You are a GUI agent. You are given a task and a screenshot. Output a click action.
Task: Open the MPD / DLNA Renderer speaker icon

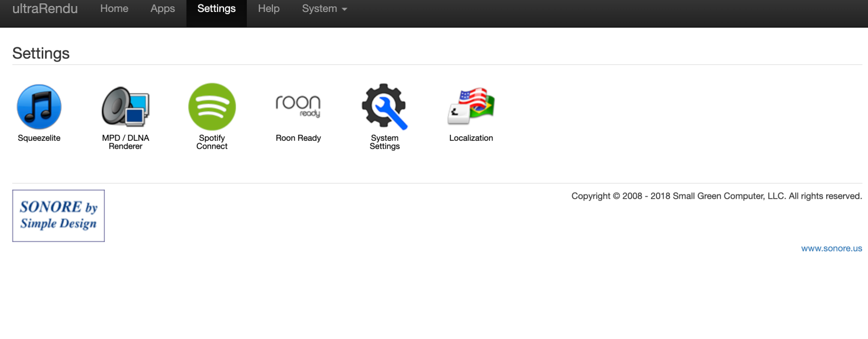pyautogui.click(x=125, y=106)
